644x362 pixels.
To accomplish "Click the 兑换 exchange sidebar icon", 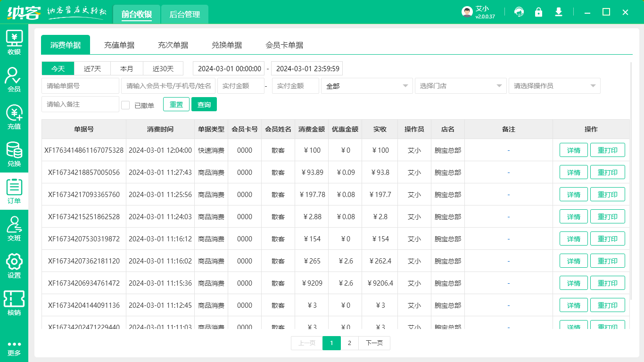I will (14, 151).
